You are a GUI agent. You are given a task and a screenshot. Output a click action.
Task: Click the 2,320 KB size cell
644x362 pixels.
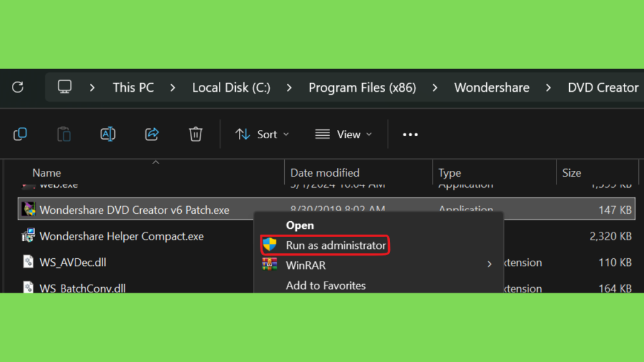pyautogui.click(x=611, y=236)
